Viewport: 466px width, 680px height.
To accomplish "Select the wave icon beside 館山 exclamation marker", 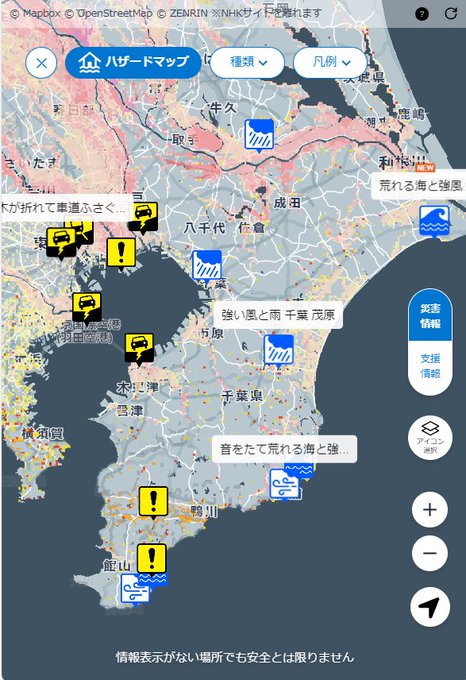I will coord(158,579).
